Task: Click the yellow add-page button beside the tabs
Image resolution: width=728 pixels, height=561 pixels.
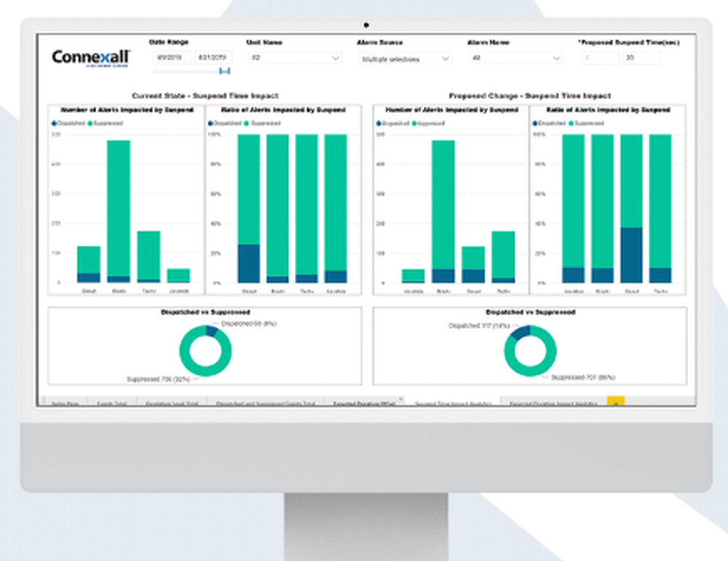Action: (x=616, y=402)
